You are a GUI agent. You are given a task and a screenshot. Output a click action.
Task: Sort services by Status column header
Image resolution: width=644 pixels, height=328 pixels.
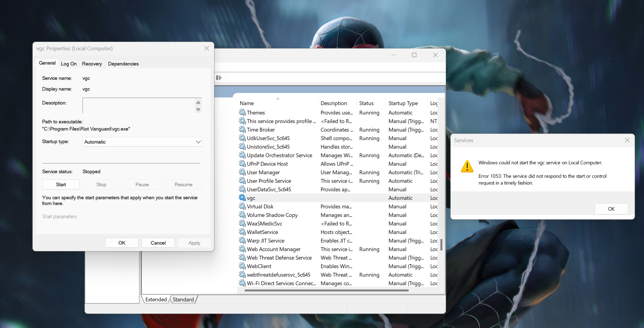coord(366,103)
